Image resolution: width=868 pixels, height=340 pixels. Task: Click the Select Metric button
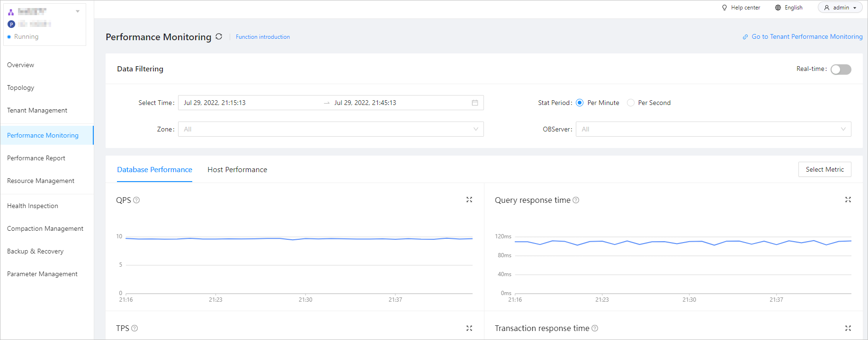[824, 169]
